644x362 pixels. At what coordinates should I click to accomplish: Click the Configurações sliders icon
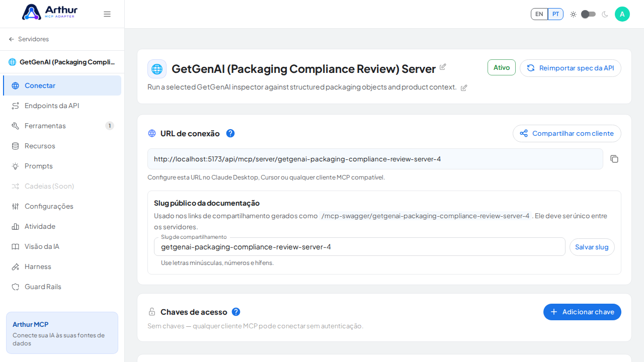pyautogui.click(x=16, y=206)
